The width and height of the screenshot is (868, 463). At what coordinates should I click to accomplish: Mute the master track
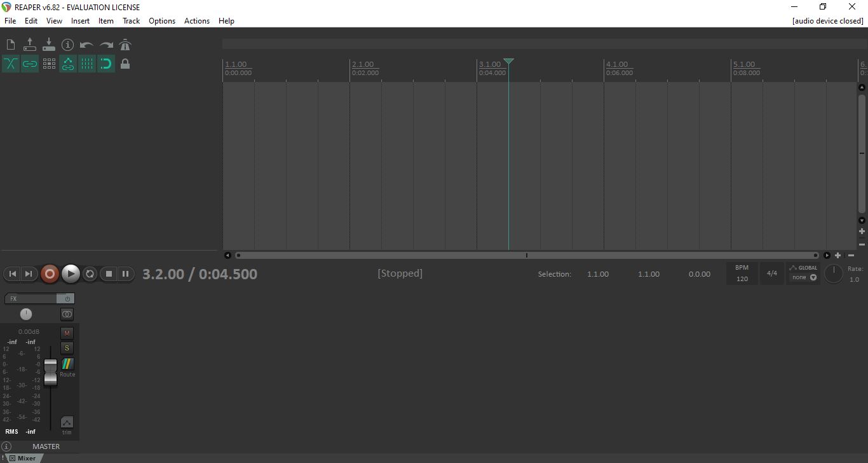[67, 333]
